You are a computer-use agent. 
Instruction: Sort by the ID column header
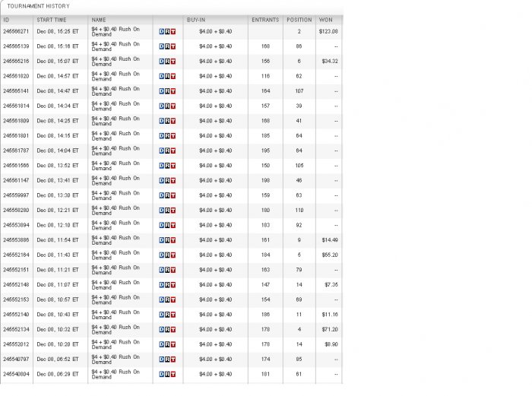[6, 20]
